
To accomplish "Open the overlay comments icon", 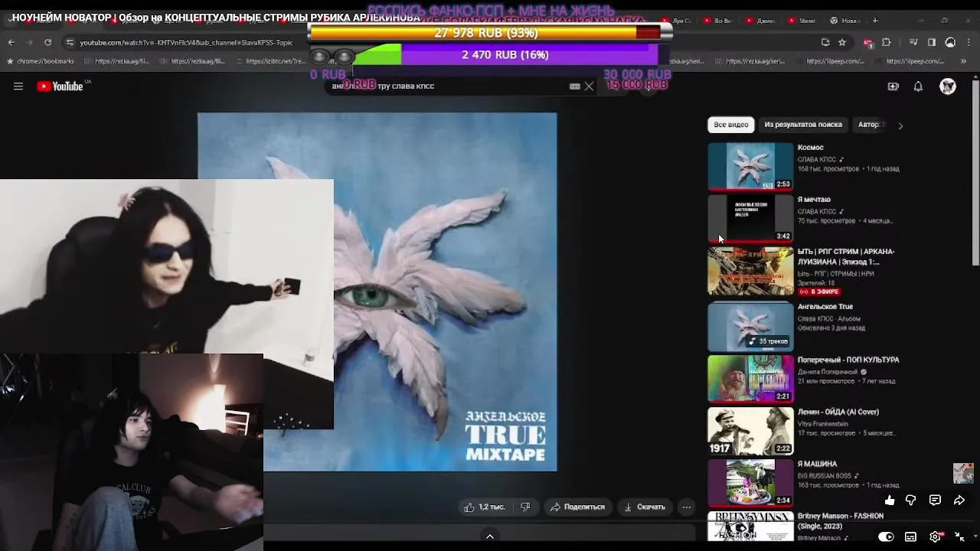I will (x=935, y=500).
